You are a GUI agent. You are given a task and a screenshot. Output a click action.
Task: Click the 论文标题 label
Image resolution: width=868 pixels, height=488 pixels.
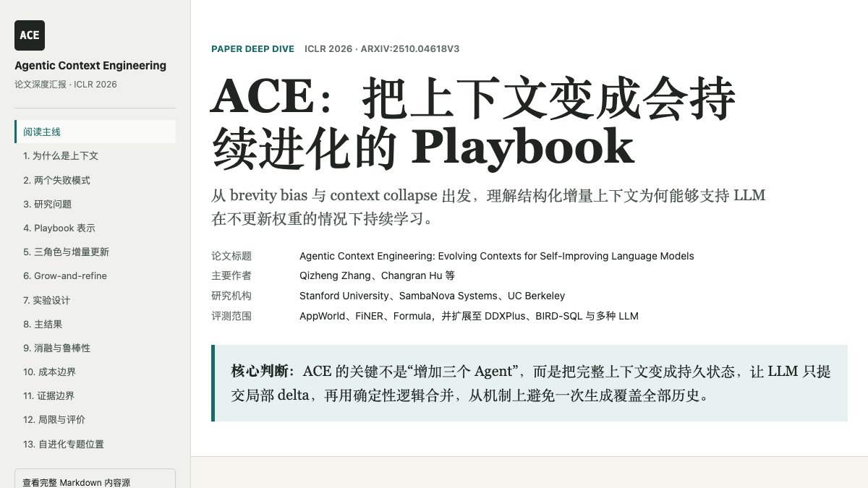coord(231,256)
